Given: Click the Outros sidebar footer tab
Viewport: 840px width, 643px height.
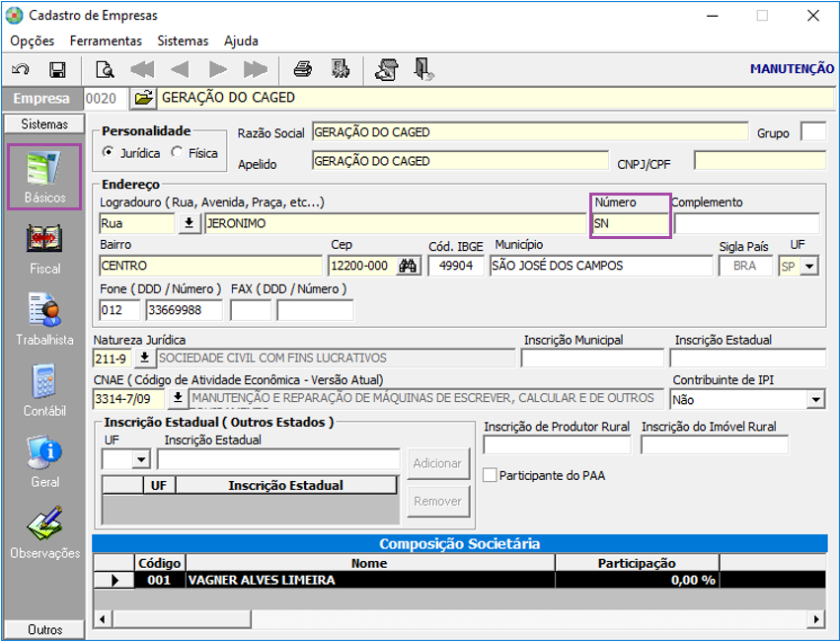Looking at the screenshot, I should click(44, 629).
